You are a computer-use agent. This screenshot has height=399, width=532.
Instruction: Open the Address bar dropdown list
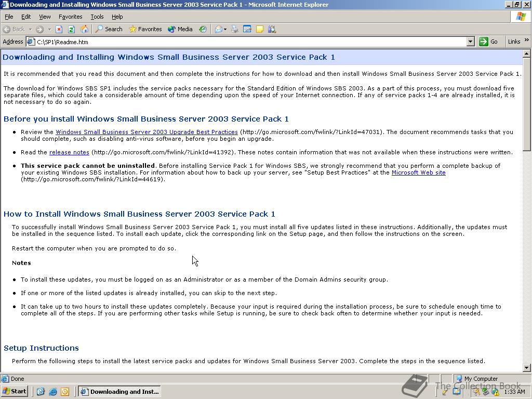(x=470, y=42)
